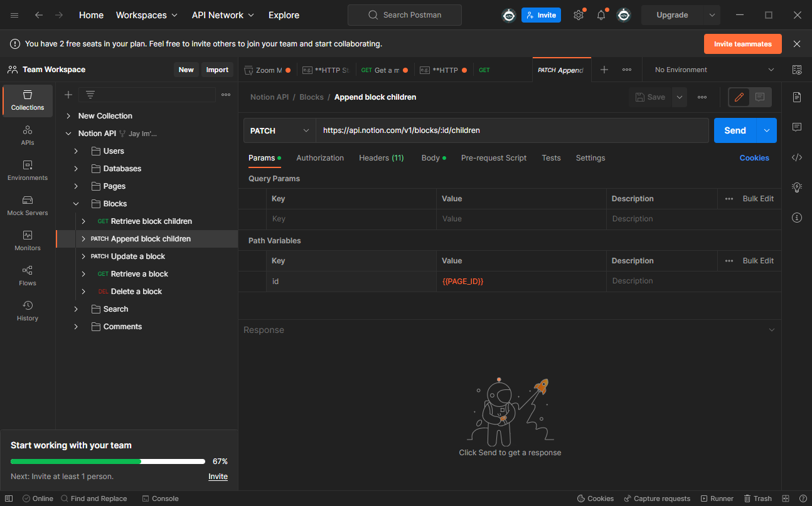Open Flows sidebar section
The height and width of the screenshot is (506, 812).
[28, 276]
